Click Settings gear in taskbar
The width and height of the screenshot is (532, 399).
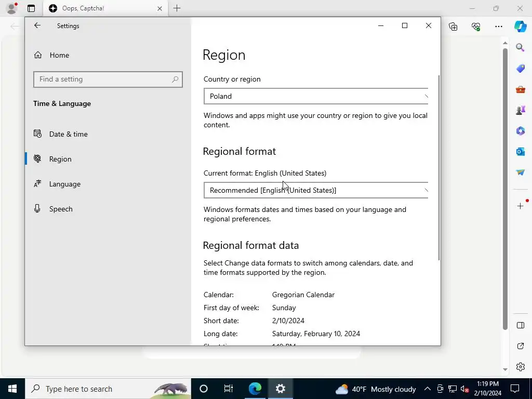[280, 389]
